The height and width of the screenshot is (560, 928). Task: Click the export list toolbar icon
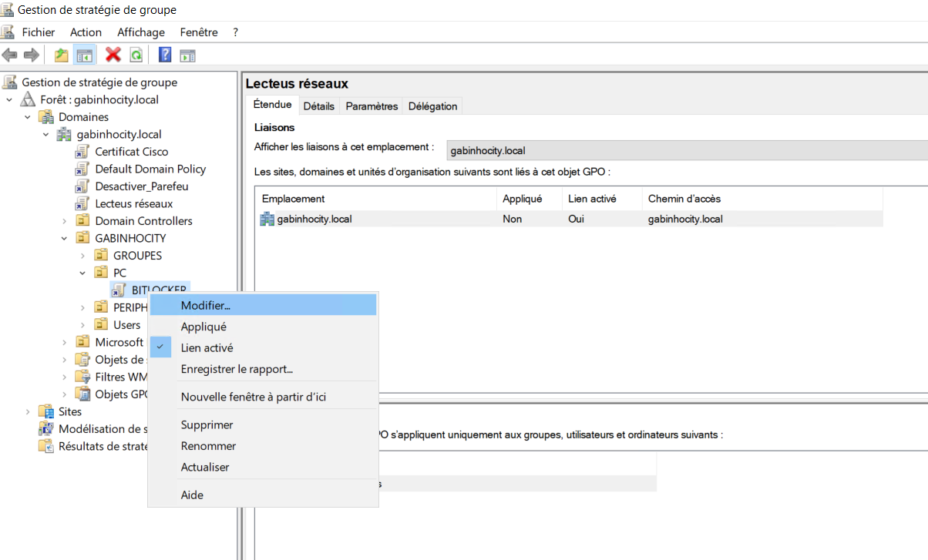187,55
